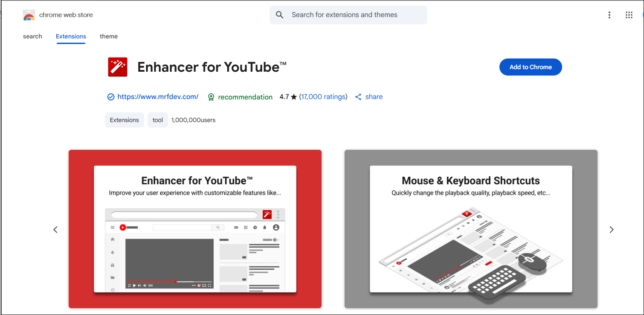This screenshot has width=644, height=315.
Task: Click the Enhancer for YouTube magic wand icon
Action: tap(118, 67)
